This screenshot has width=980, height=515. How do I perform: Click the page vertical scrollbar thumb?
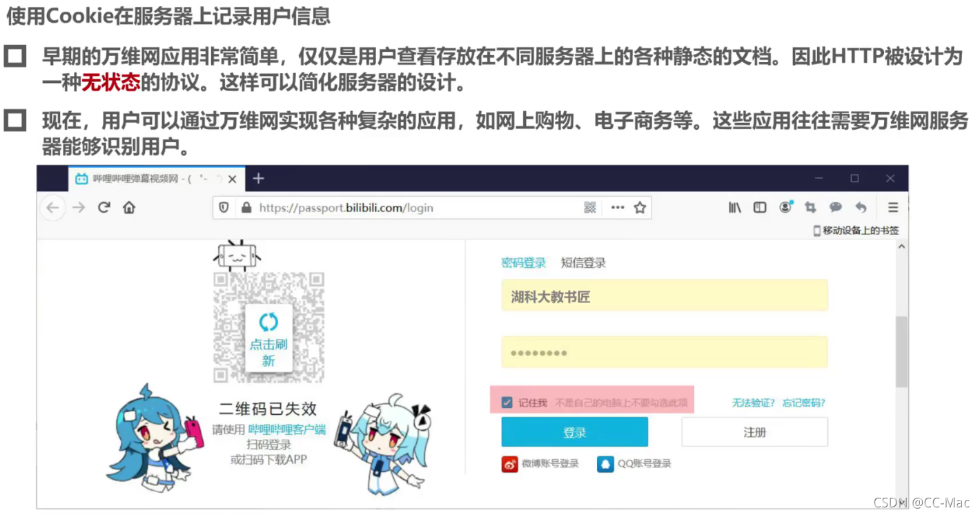(x=901, y=351)
